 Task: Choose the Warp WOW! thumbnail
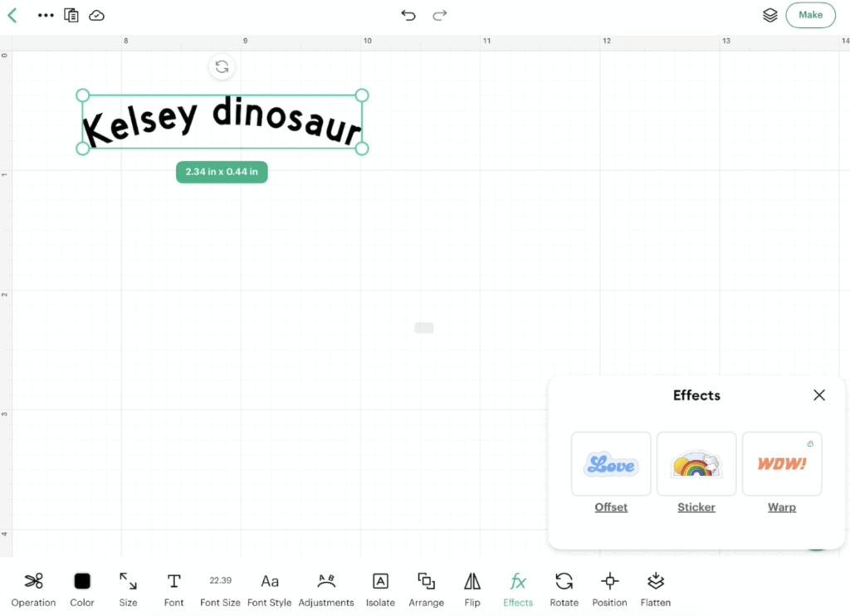[x=782, y=463]
